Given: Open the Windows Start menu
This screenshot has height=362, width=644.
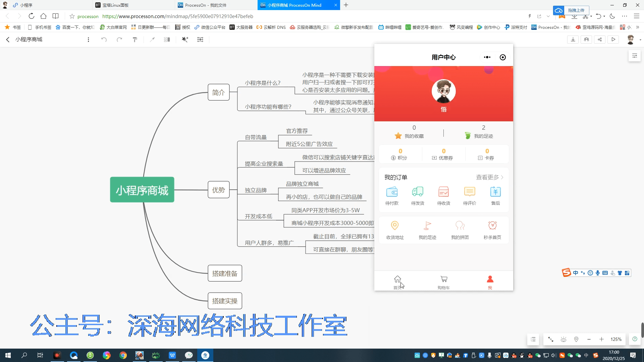Looking at the screenshot, I should pos(8,355).
